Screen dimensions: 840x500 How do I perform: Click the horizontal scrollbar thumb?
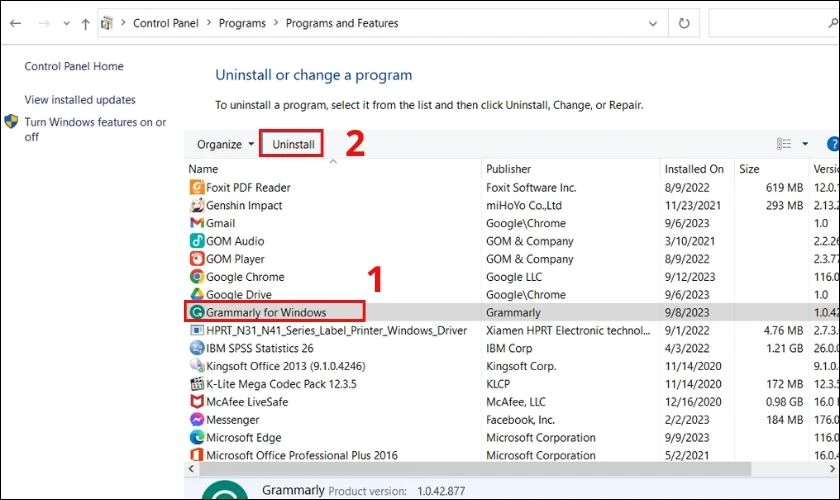pos(475,469)
